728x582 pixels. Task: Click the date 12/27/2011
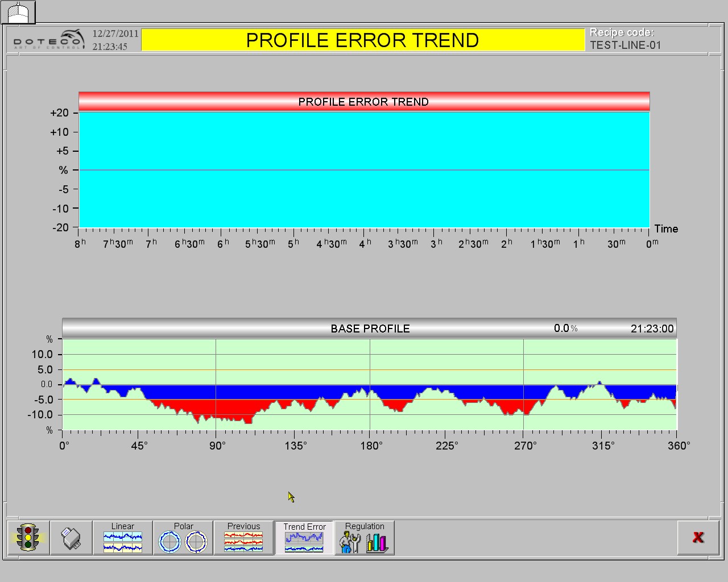pyautogui.click(x=115, y=34)
